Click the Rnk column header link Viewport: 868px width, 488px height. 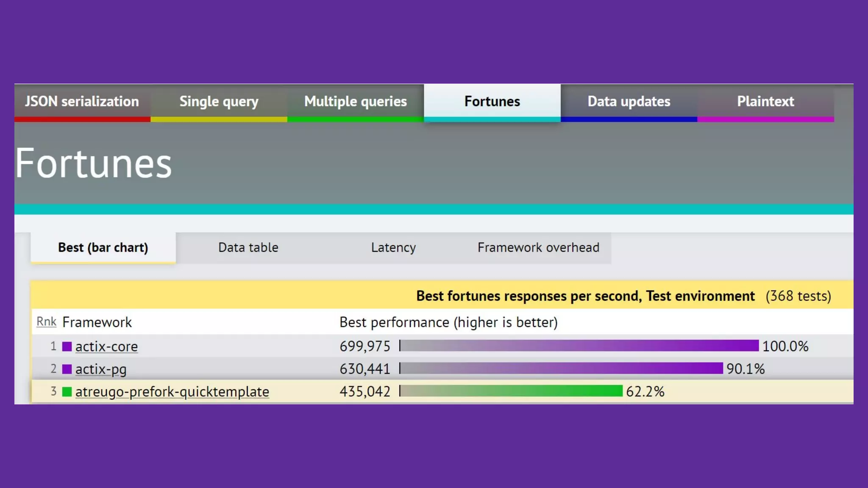coord(46,322)
